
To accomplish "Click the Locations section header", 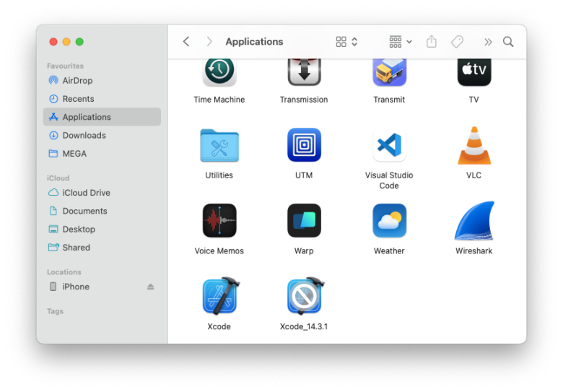I will (x=64, y=272).
